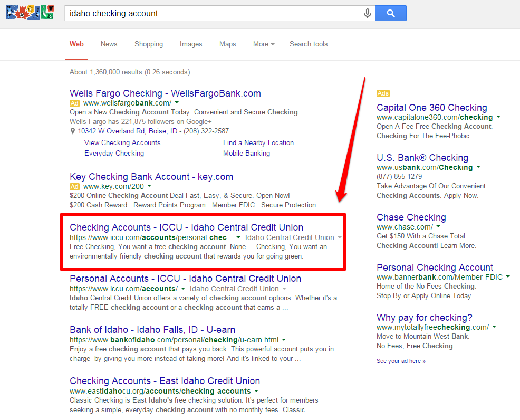Expand arrow beside bankofidaho.com result URL
The width and height of the screenshot is (520, 420).
tap(284, 340)
